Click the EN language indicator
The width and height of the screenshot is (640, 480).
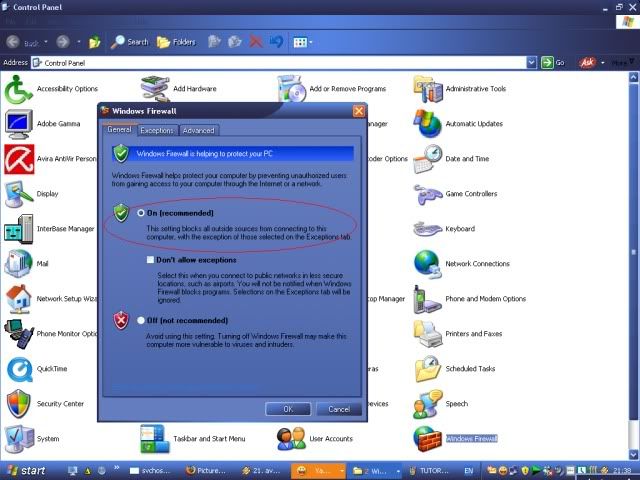(469, 471)
